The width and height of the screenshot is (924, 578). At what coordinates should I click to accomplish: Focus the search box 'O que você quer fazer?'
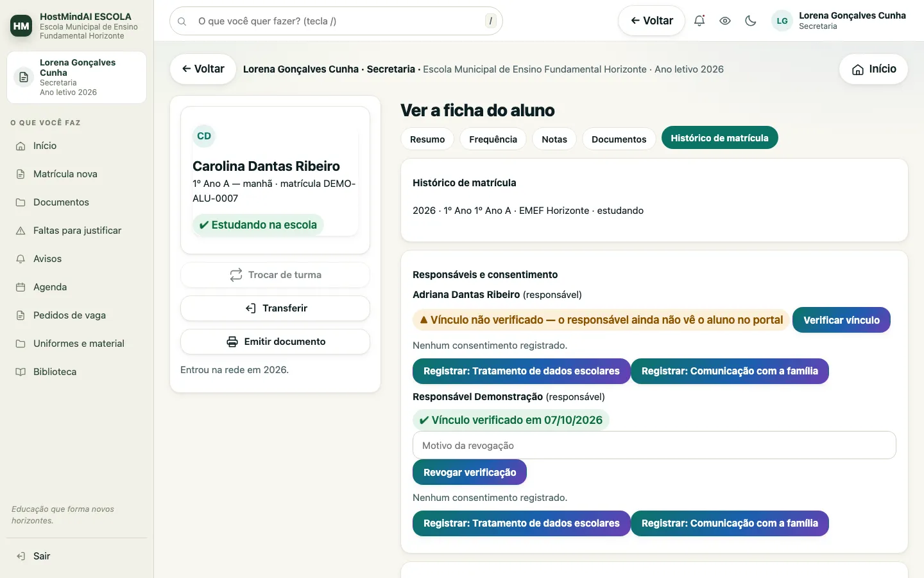coord(336,21)
